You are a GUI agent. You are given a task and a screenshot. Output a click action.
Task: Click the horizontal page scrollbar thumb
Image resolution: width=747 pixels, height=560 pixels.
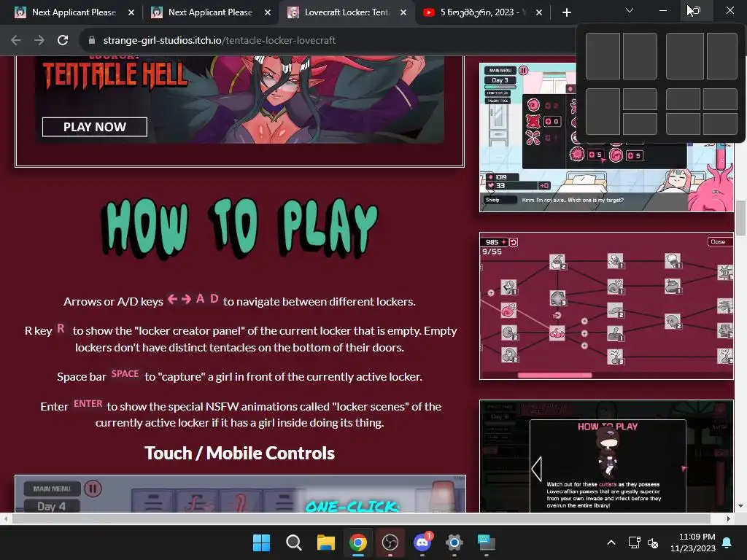tap(361, 518)
